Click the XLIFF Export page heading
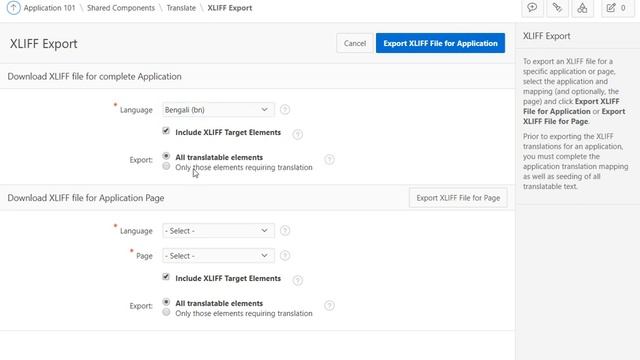640x360 pixels. coord(44,44)
